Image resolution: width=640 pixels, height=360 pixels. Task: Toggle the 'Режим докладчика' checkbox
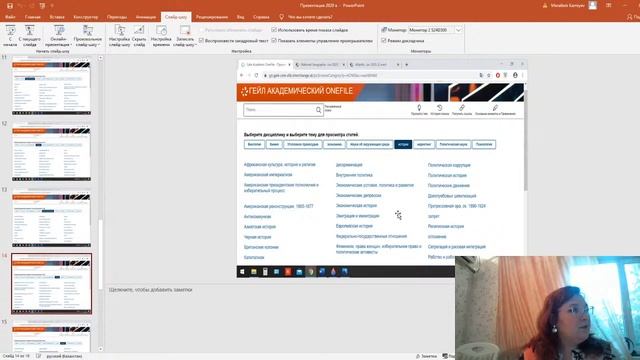[384, 41]
